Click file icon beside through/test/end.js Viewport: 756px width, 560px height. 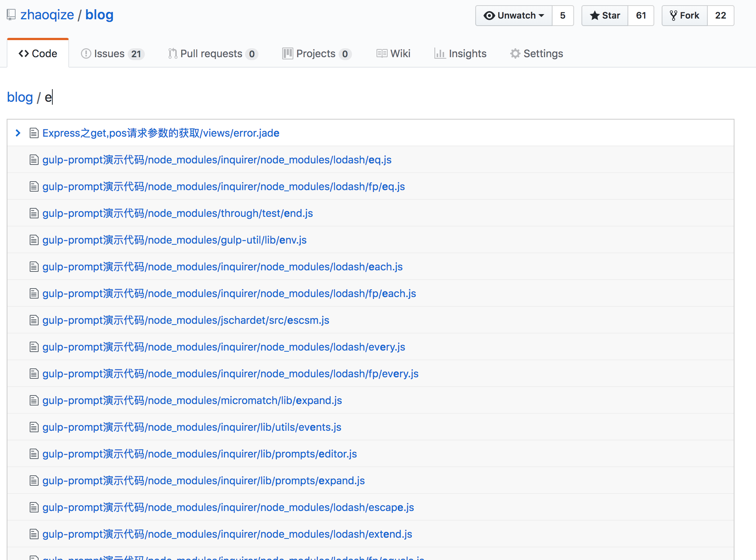click(34, 213)
